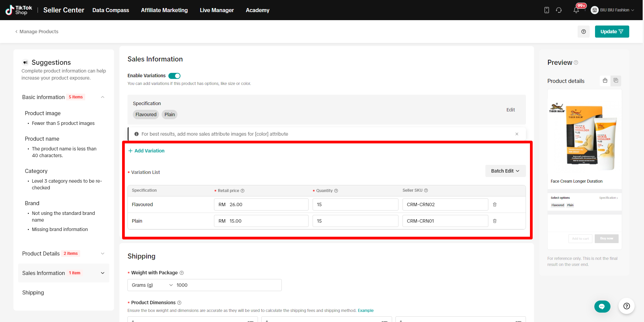Click the help icon beside Update button
The width and height of the screenshot is (644, 322).
tap(584, 32)
